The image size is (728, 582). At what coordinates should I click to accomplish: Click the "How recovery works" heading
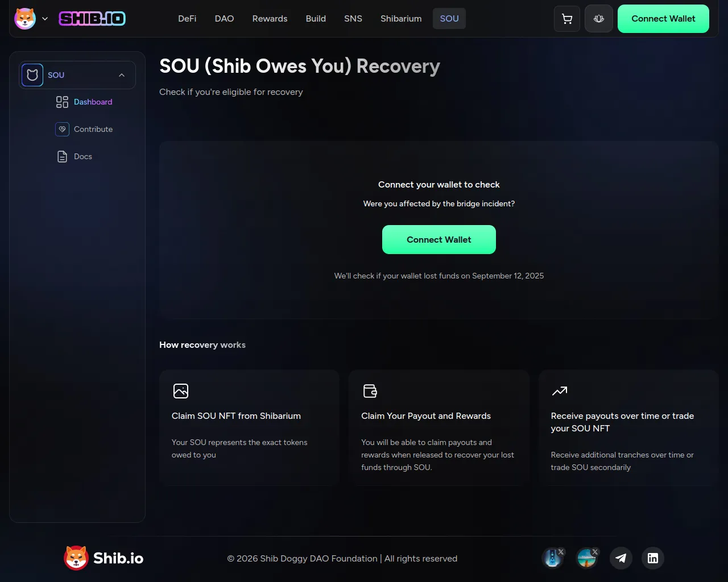(x=202, y=345)
